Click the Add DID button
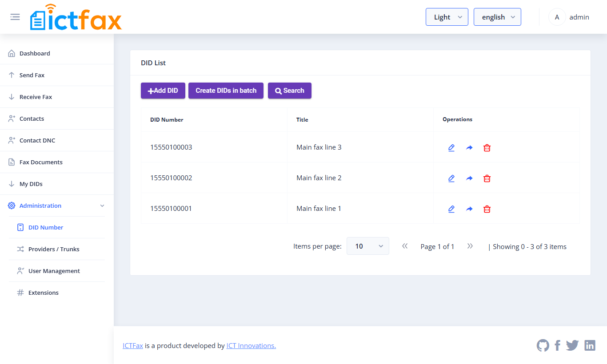The image size is (607, 364). pos(163,91)
